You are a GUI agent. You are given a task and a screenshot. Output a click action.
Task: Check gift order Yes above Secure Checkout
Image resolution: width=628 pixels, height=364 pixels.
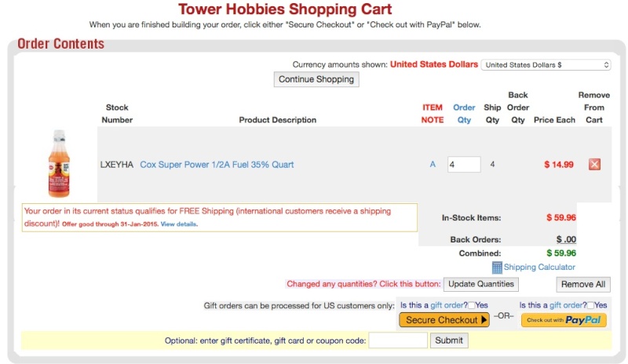[x=472, y=305]
